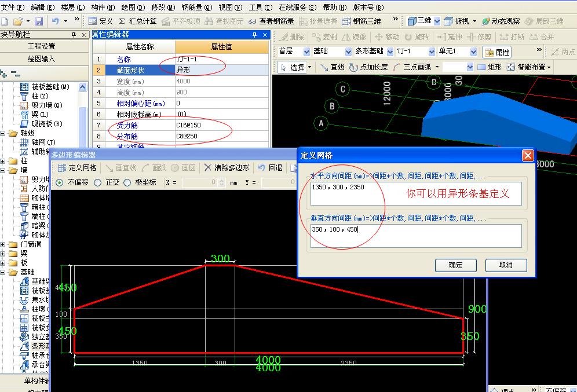Click 截面形状 value cell 异形

click(222, 70)
